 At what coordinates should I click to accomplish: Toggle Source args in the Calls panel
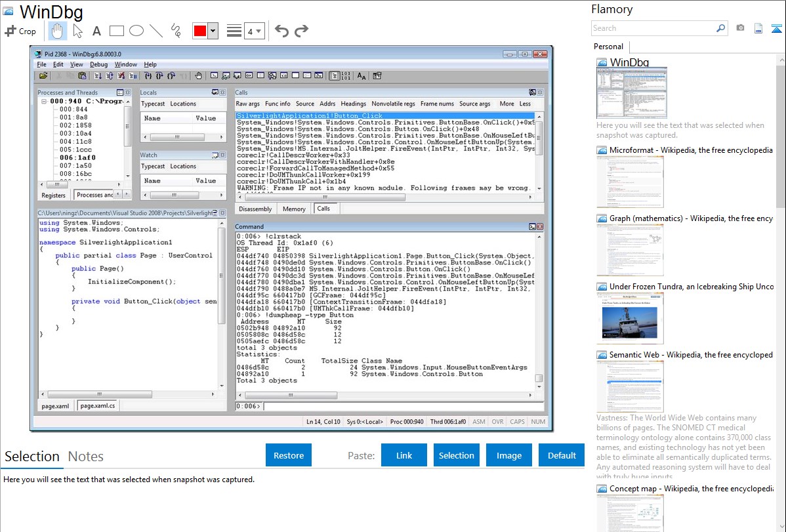(475, 104)
